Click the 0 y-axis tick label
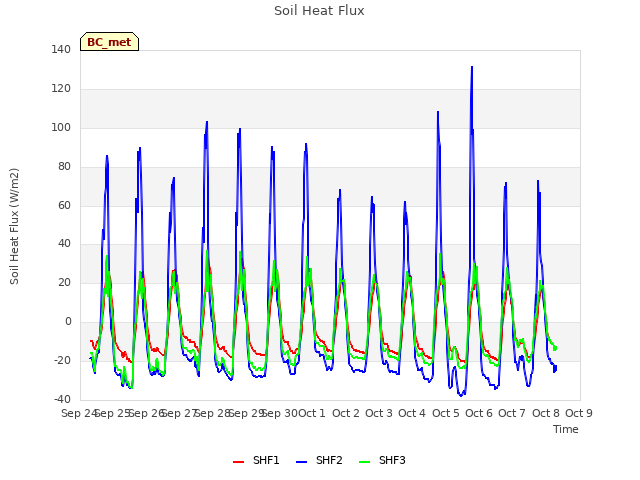 pos(68,322)
